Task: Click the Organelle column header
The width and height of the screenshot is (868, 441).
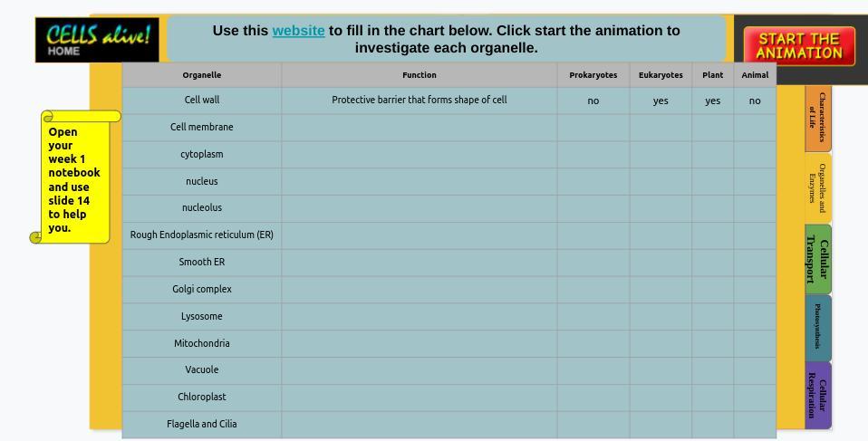Action: click(x=201, y=75)
